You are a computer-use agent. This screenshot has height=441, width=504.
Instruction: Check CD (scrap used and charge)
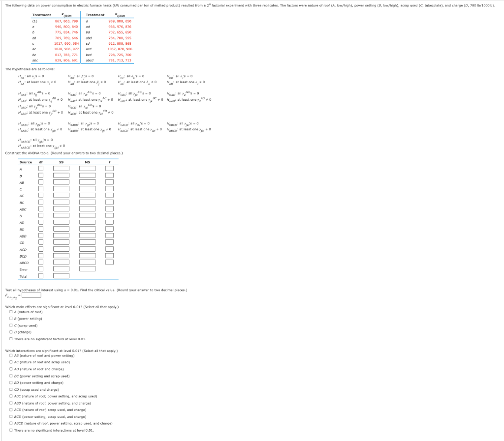tap(11, 389)
